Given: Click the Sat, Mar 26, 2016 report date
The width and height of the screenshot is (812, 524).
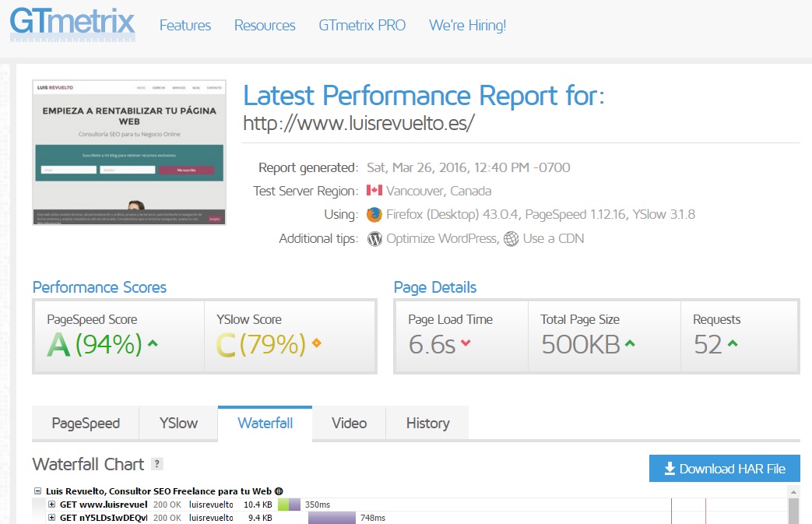Looking at the screenshot, I should [x=468, y=167].
